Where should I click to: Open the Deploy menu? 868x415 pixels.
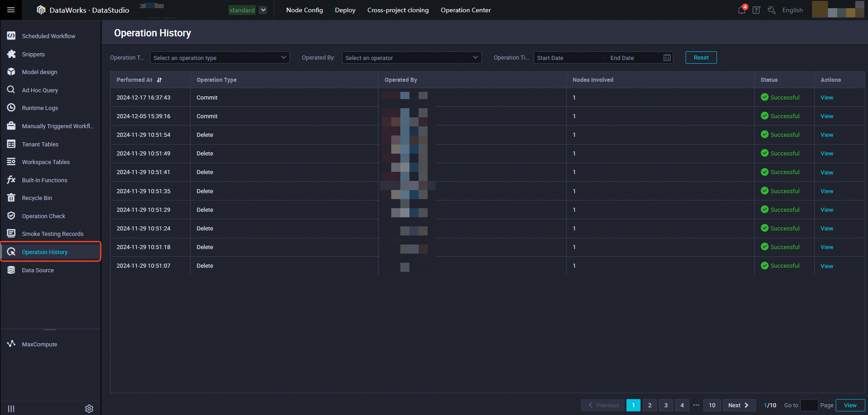(345, 10)
